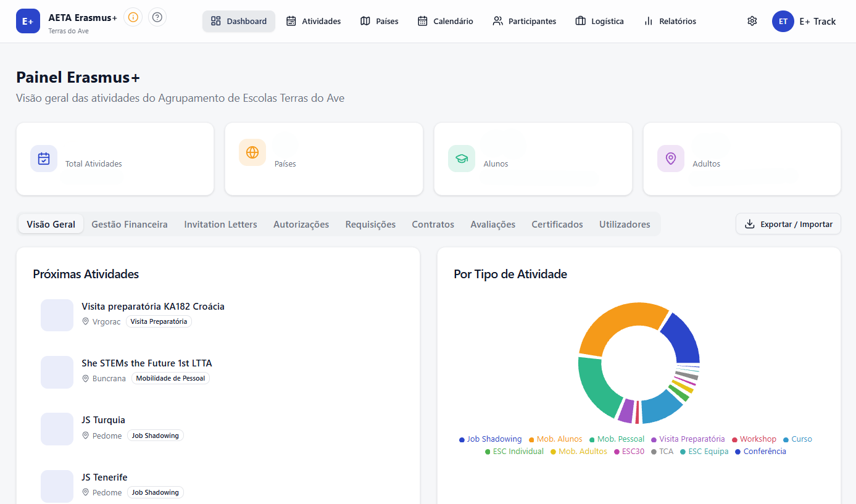Open the Certificados tab
Screen dimensions: 856x504
tap(557, 225)
